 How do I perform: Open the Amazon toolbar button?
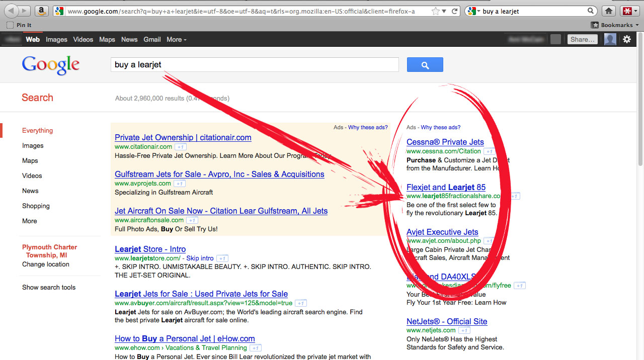(42, 11)
